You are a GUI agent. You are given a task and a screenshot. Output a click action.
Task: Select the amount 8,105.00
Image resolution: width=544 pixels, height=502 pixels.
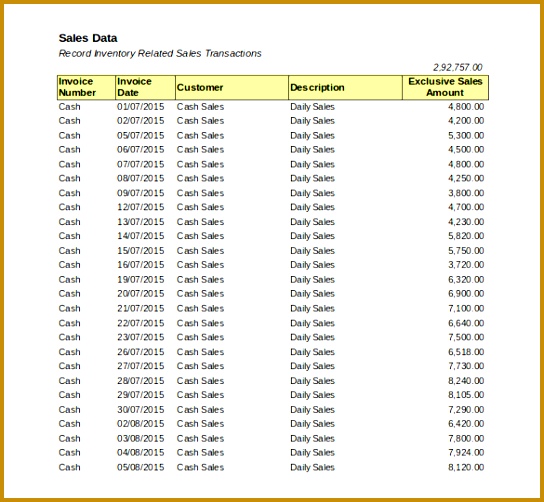coord(466,395)
